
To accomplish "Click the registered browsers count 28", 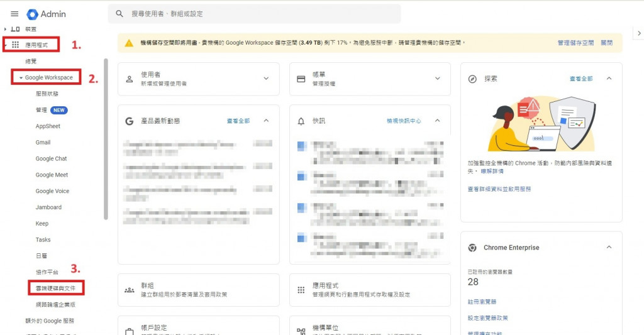I will tap(473, 282).
